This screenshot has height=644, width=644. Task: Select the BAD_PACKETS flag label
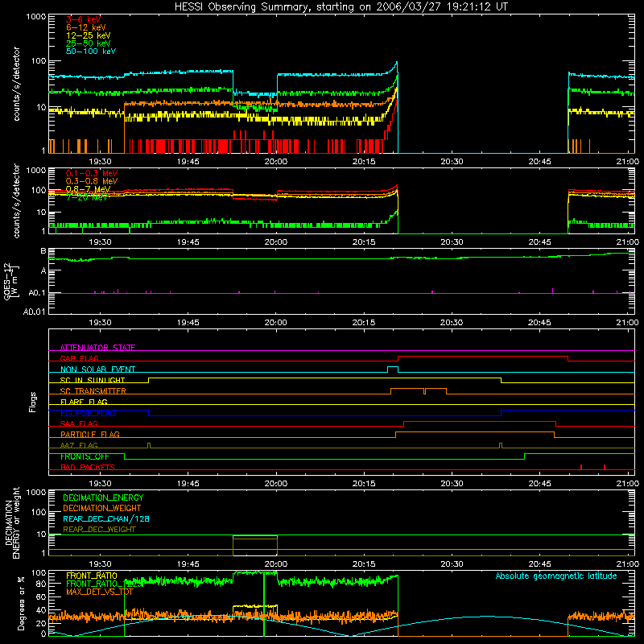pos(88,467)
